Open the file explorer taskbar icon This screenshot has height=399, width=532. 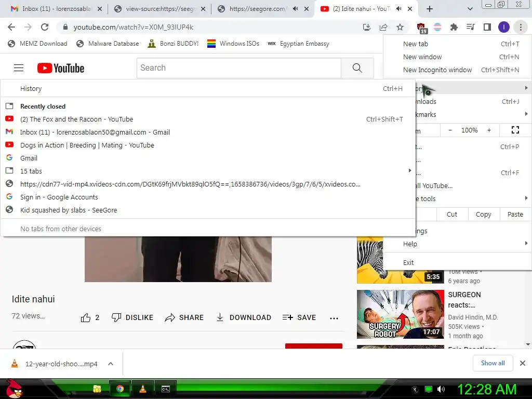(x=97, y=389)
